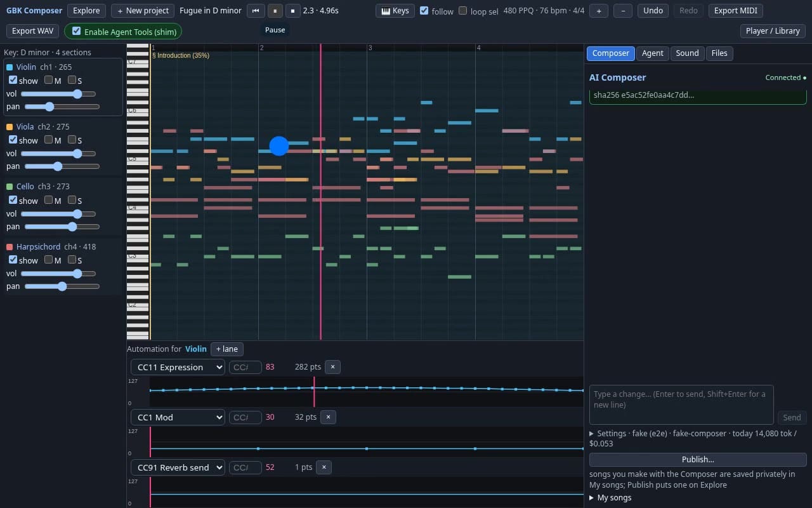The image size is (812, 508).
Task: Zoom in with the plus button
Action: [x=599, y=11]
